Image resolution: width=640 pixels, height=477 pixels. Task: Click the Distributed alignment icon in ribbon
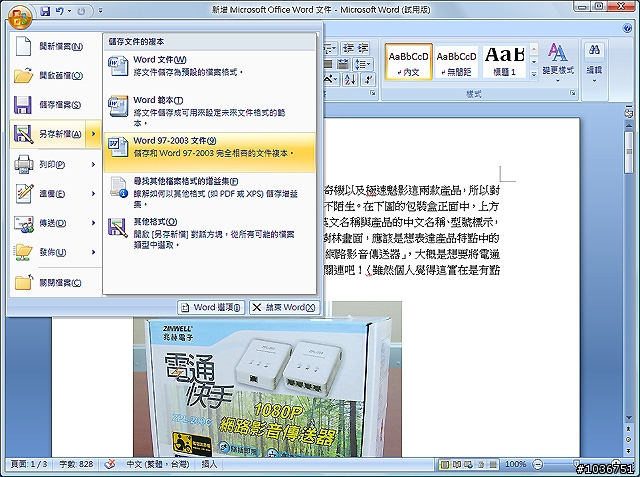click(x=343, y=64)
